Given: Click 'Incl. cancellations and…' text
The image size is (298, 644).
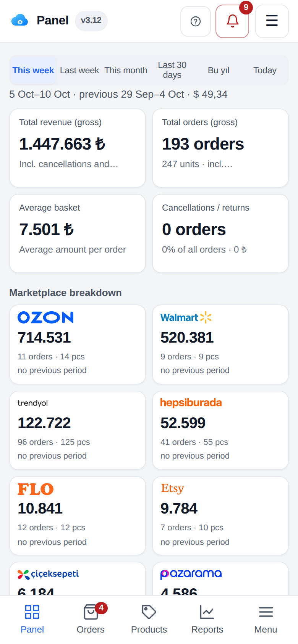Looking at the screenshot, I should pos(69,164).
